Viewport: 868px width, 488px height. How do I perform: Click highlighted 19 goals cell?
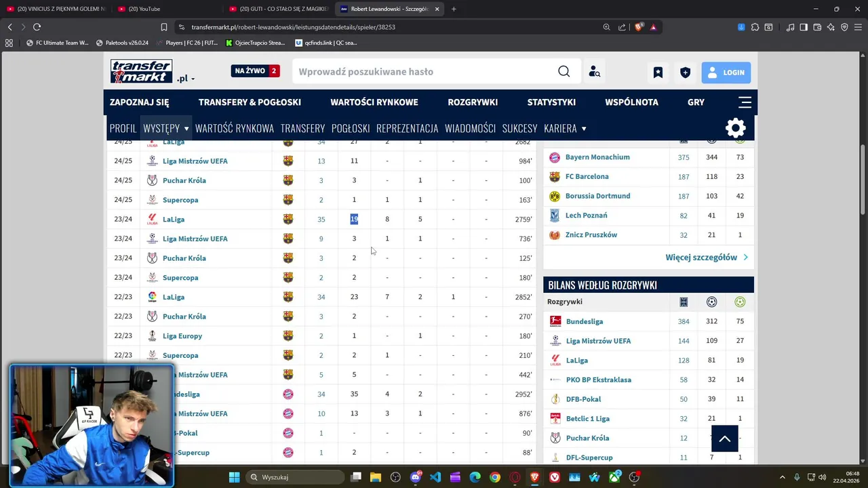[354, 219]
